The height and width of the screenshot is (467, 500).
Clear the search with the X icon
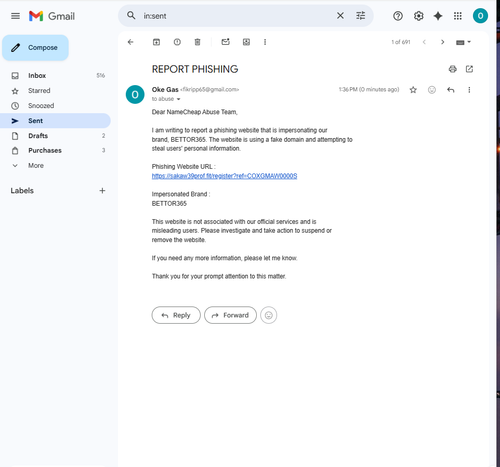click(340, 16)
